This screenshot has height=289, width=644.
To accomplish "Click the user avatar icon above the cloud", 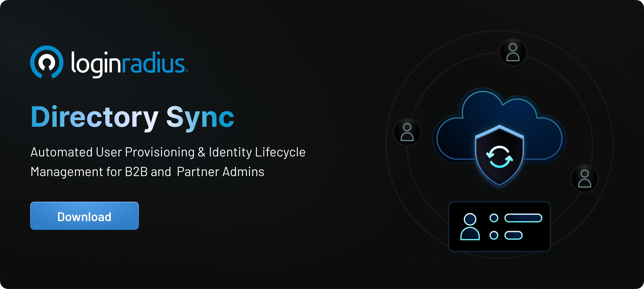I will tap(513, 52).
